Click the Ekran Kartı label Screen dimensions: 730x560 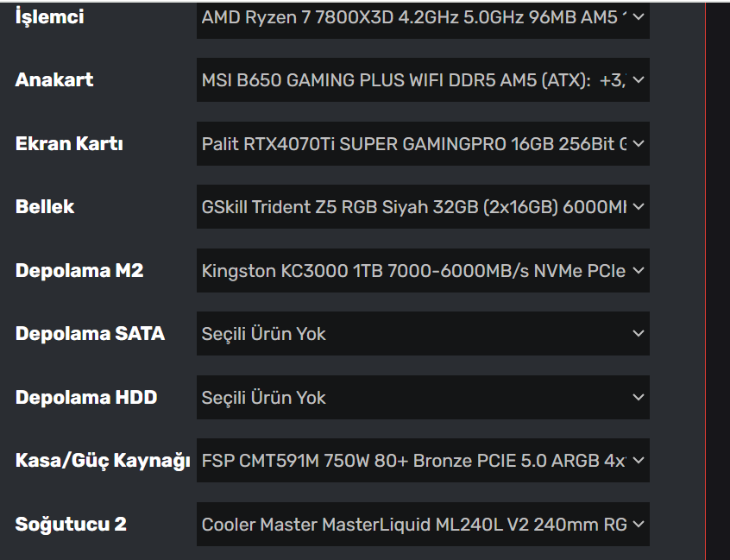coord(69,143)
